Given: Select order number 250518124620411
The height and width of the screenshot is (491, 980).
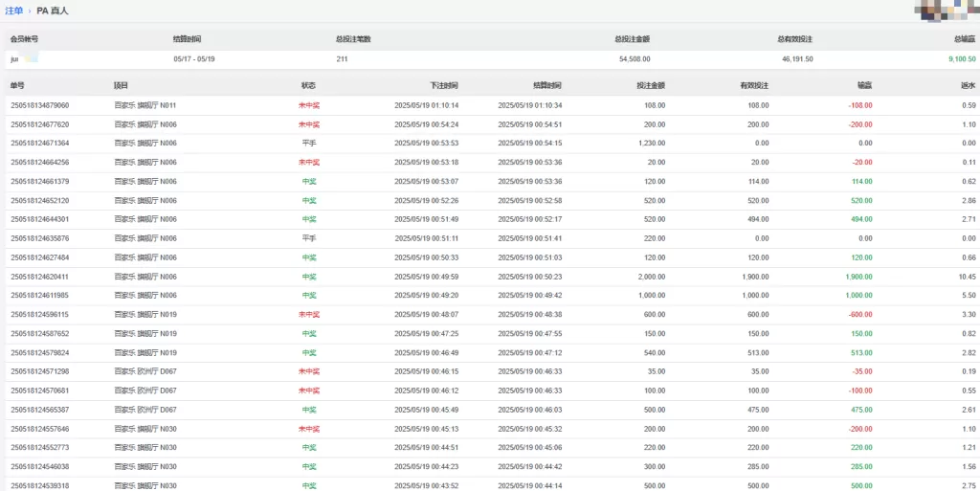Looking at the screenshot, I should [40, 277].
